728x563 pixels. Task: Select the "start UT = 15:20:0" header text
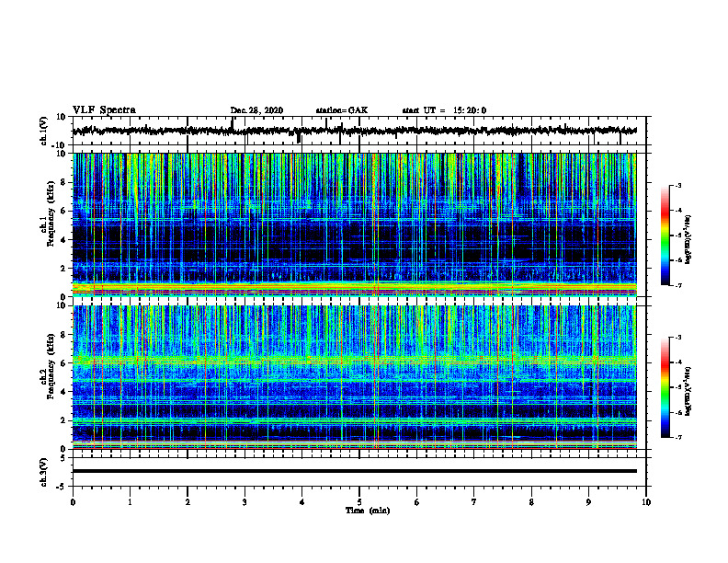tap(444, 110)
